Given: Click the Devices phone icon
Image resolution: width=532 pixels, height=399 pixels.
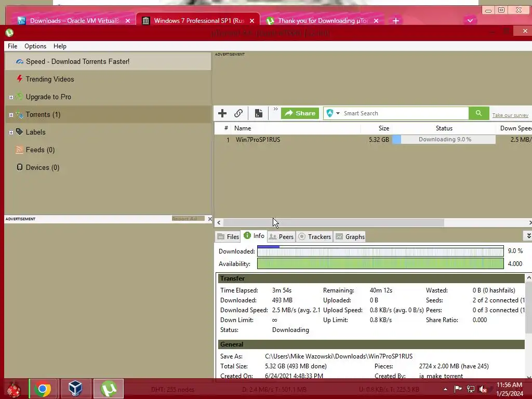Looking at the screenshot, I should click(20, 167).
